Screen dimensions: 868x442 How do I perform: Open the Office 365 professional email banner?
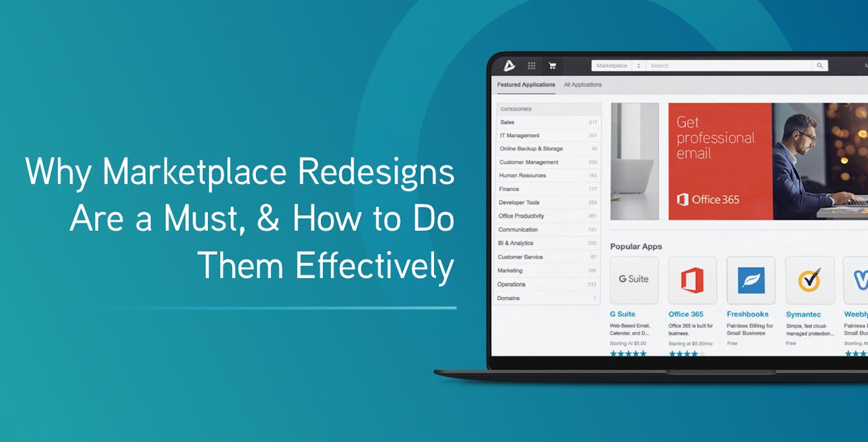(x=720, y=161)
